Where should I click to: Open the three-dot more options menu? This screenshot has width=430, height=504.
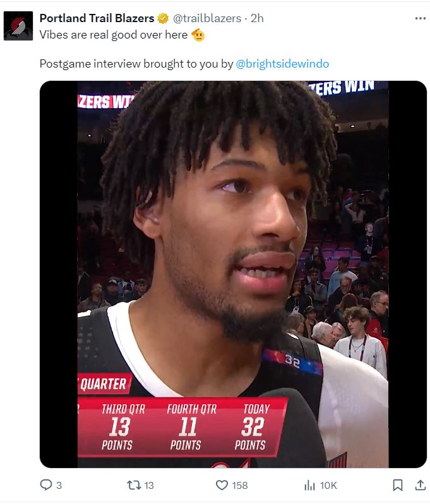pyautogui.click(x=420, y=18)
